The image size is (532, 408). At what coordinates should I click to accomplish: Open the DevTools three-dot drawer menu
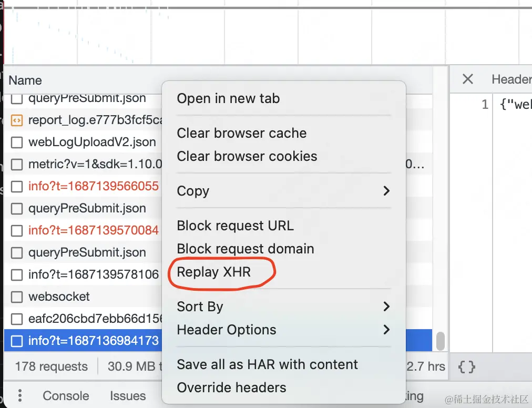pos(19,395)
